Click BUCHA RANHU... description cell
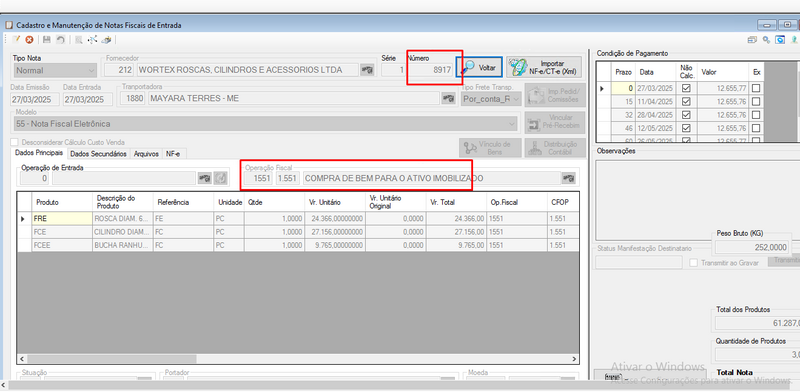The height and width of the screenshot is (392, 800). [122, 245]
